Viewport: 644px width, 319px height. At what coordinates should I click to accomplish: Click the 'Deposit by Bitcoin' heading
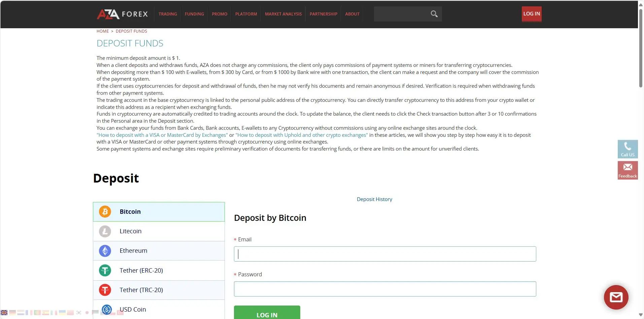pyautogui.click(x=270, y=218)
